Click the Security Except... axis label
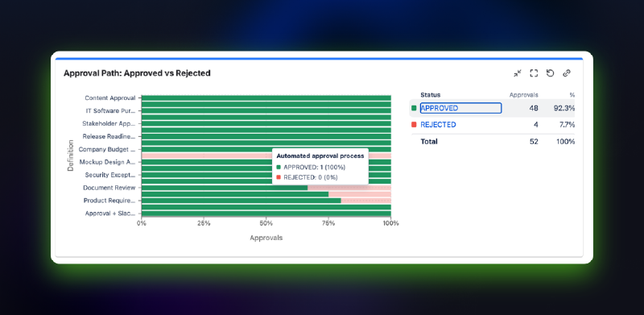This screenshot has height=315, width=644. pos(110,175)
